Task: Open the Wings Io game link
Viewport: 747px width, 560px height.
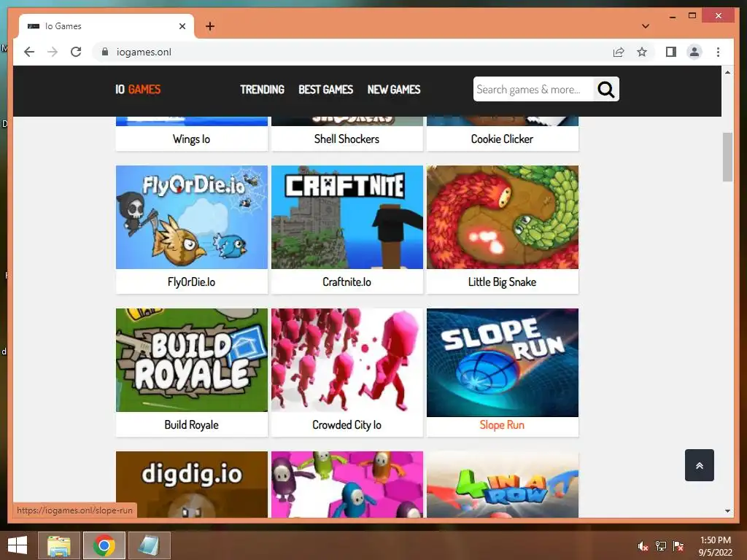Action: click(192, 139)
